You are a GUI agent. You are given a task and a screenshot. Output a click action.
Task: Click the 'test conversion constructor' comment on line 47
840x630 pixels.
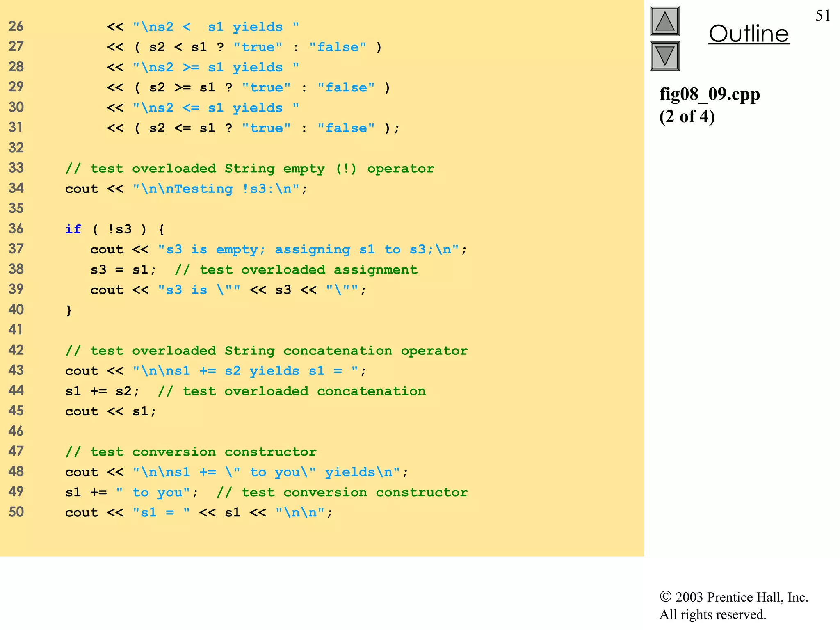click(x=191, y=452)
